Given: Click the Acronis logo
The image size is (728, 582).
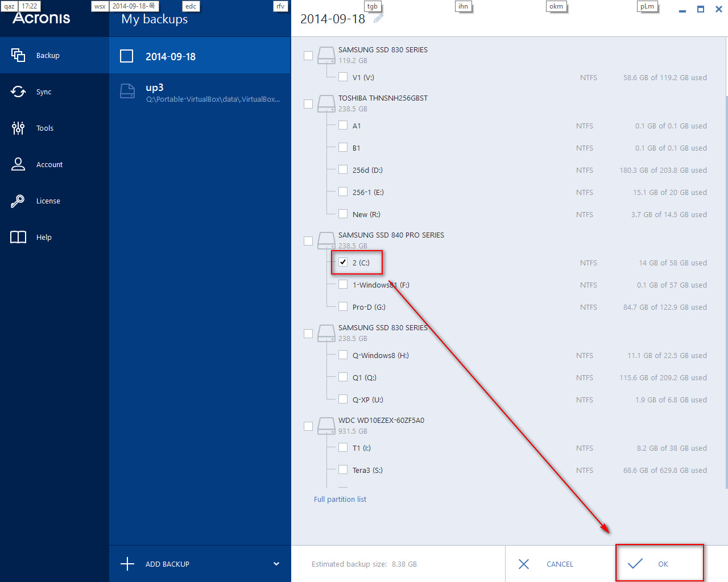Looking at the screenshot, I should coord(42,18).
